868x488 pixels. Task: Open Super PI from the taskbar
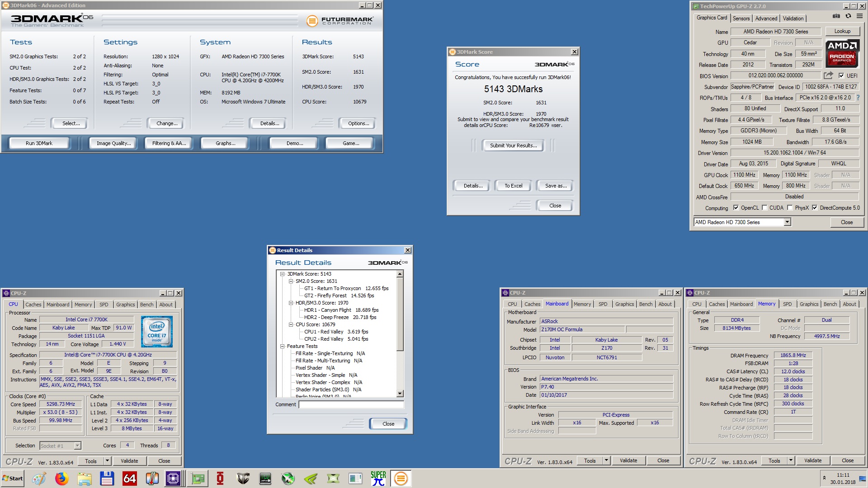[378, 479]
